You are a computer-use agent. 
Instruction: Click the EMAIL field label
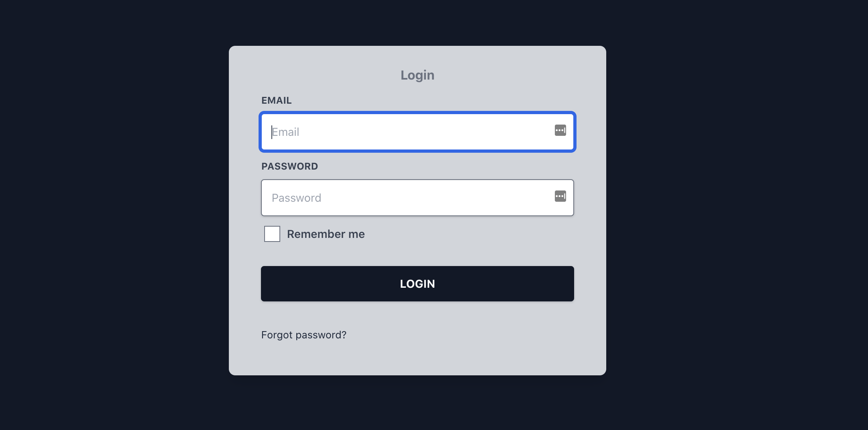point(277,100)
